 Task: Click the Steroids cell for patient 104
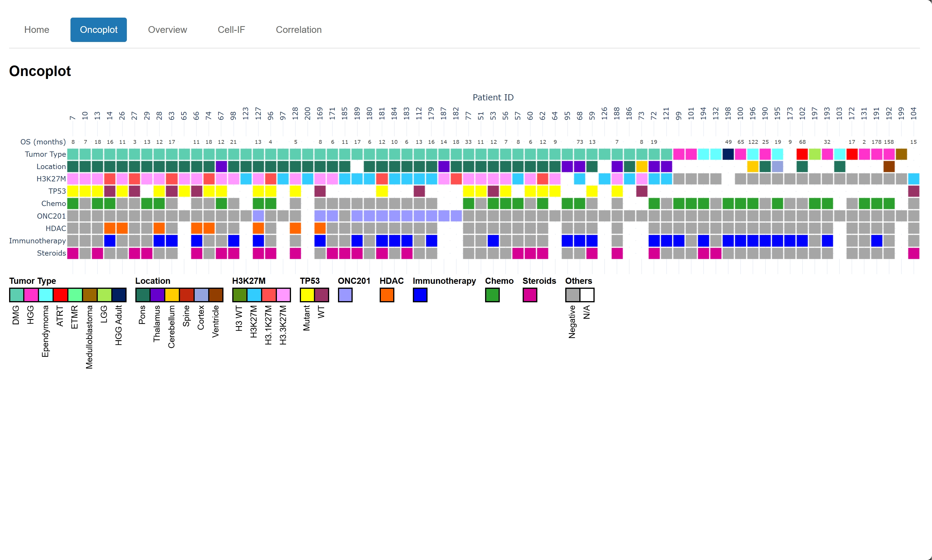click(x=914, y=253)
